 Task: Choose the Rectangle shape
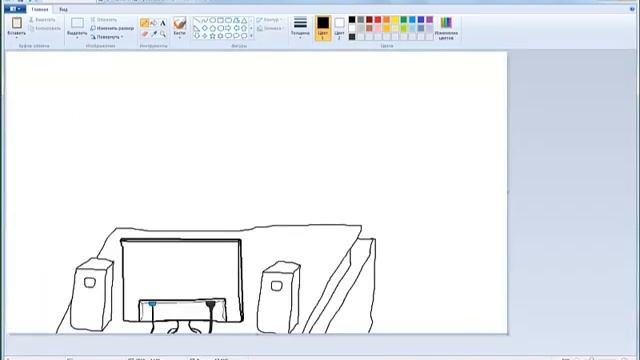pos(220,20)
